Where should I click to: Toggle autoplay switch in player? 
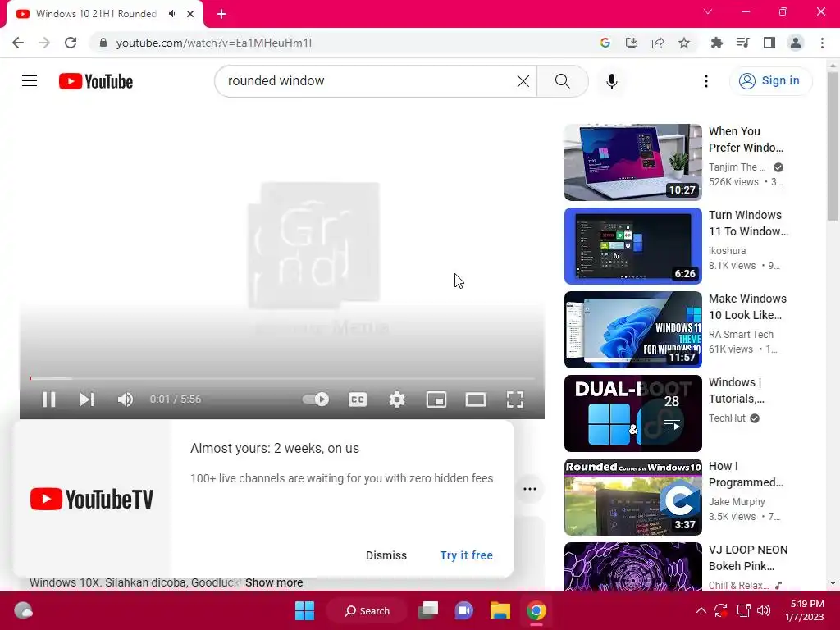coord(316,399)
